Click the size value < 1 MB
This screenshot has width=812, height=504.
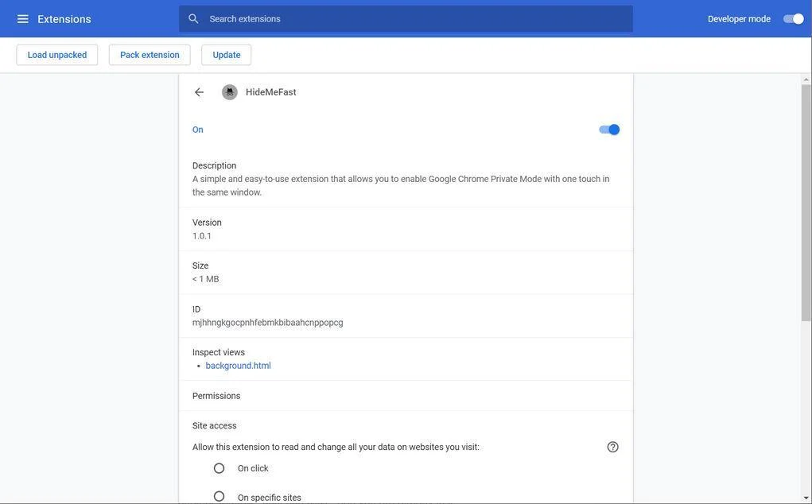pyautogui.click(x=206, y=279)
